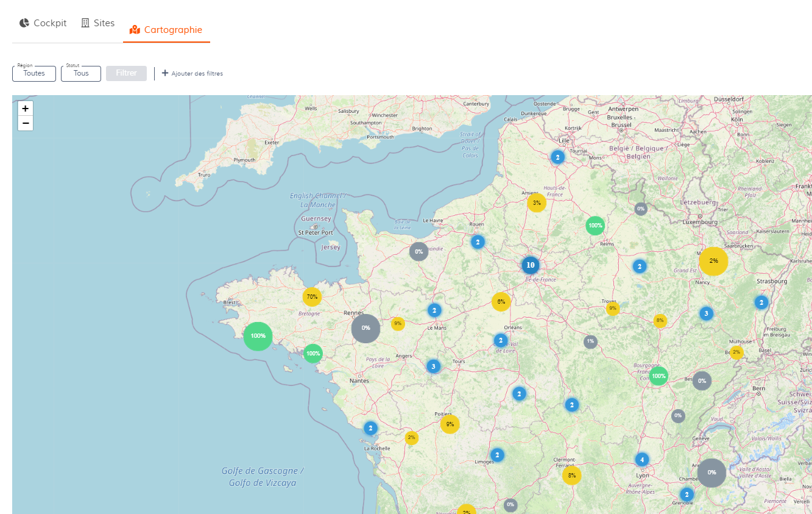Click the gray 0% marker in Normandie
Viewport: 812px width, 514px height.
(418, 251)
